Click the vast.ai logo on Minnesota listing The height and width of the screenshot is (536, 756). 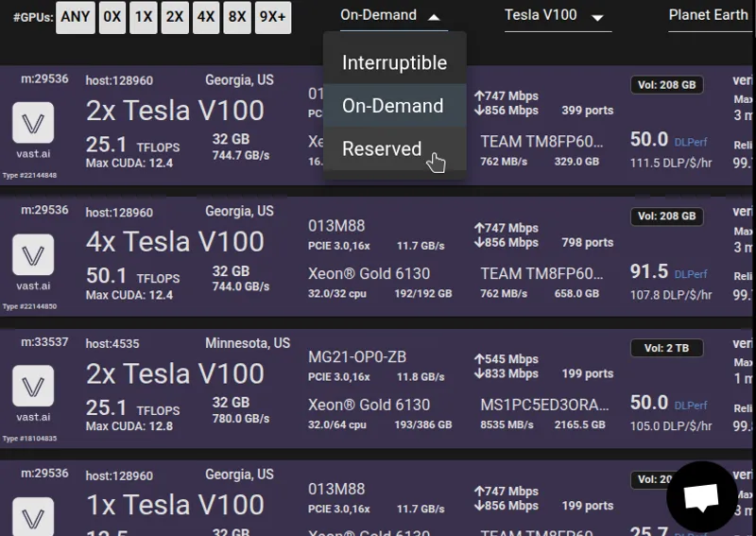coord(33,386)
